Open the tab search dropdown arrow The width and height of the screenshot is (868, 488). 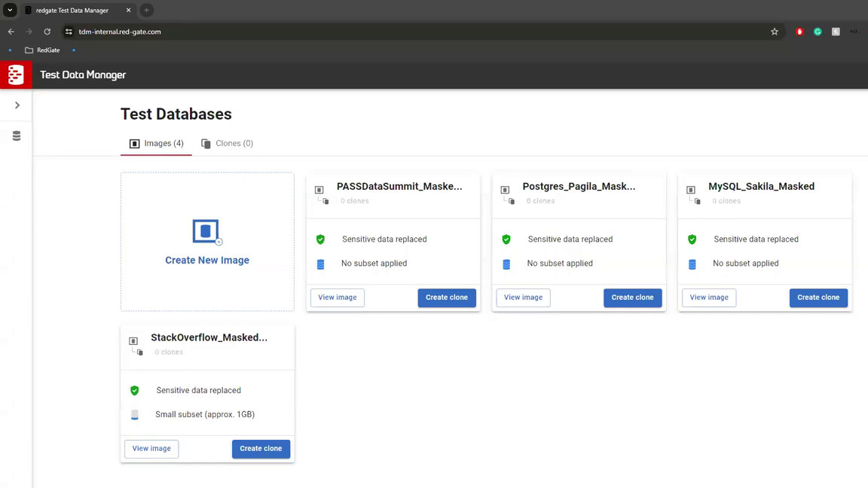point(10,10)
